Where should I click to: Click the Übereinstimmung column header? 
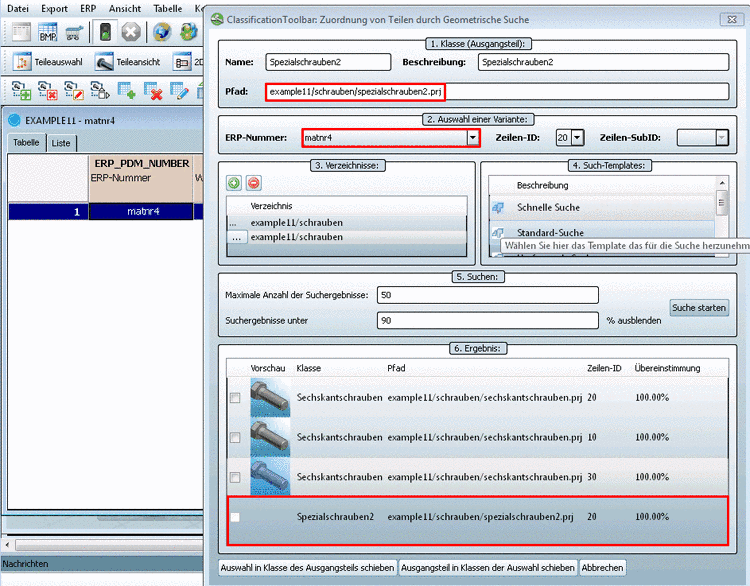point(667,368)
